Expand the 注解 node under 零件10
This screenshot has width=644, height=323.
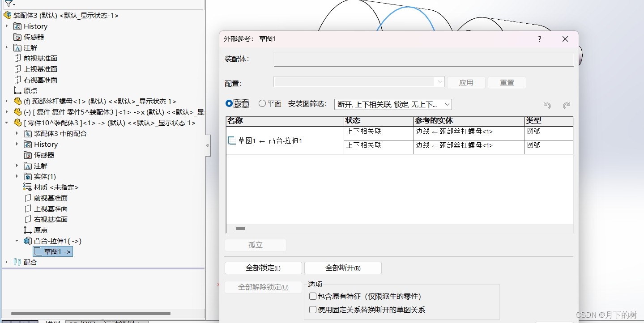point(17,166)
